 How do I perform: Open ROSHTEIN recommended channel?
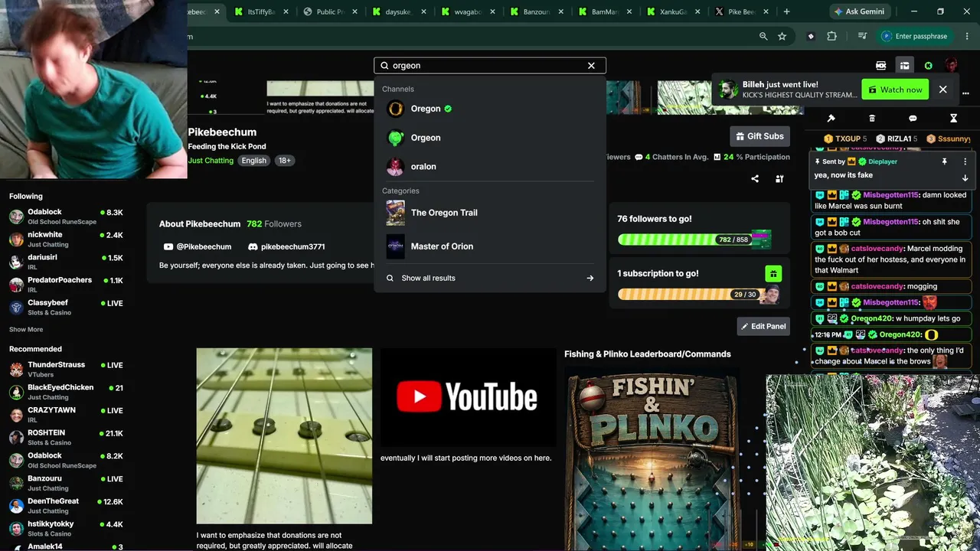(x=66, y=438)
